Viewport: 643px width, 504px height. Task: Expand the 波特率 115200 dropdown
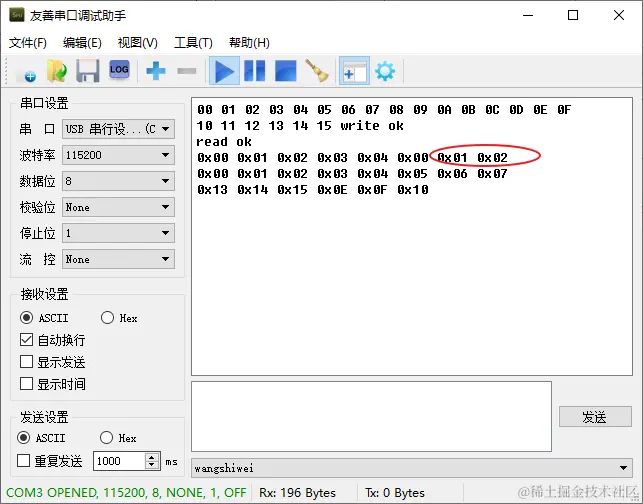tap(119, 155)
